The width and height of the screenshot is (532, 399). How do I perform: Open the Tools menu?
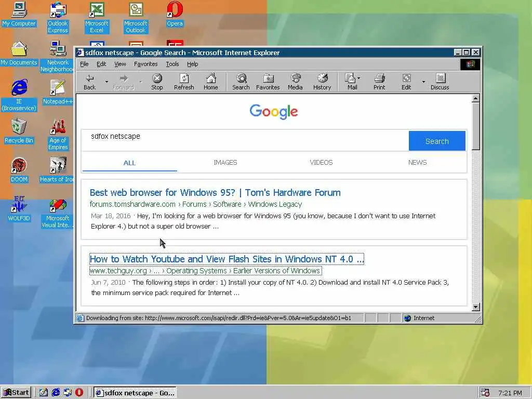point(172,64)
